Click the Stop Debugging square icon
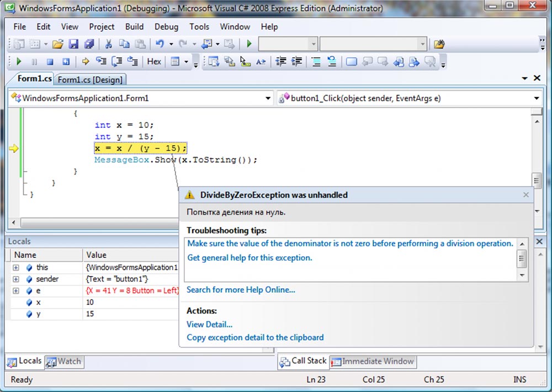 50,62
